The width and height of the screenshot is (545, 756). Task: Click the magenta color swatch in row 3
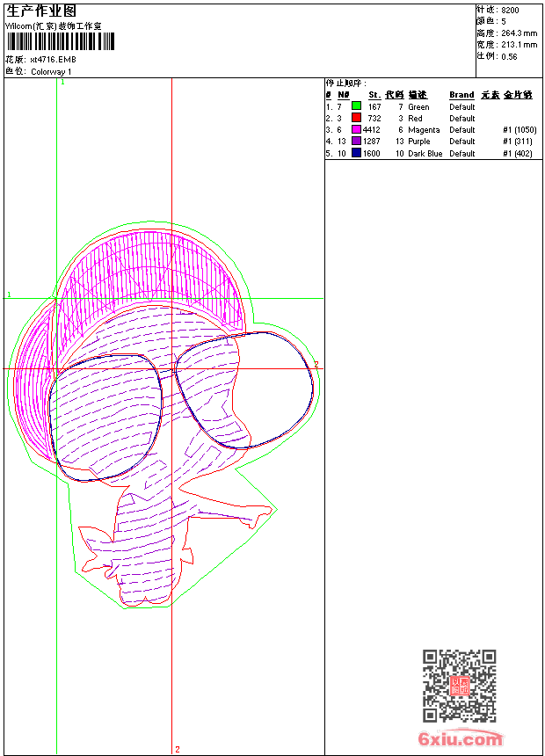coord(356,129)
